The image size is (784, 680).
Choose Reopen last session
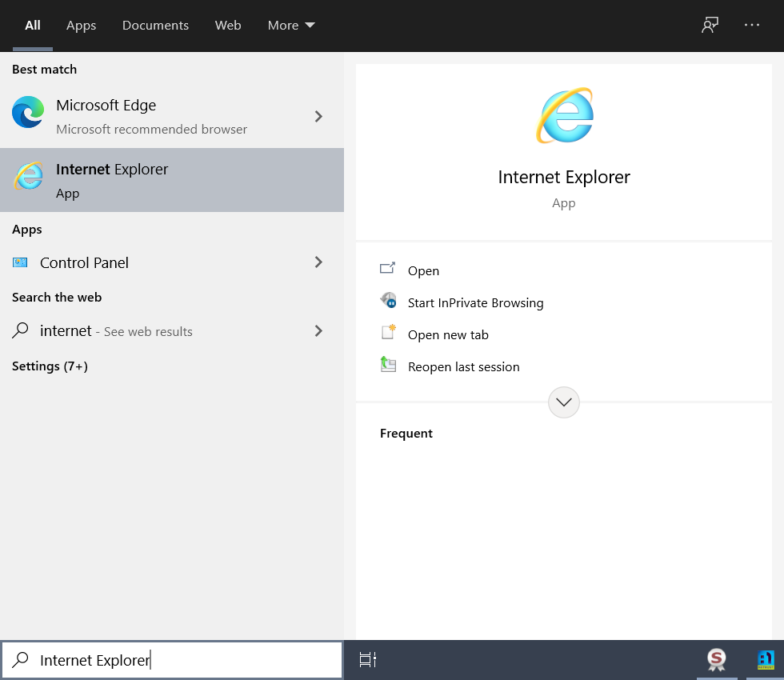pyautogui.click(x=463, y=366)
